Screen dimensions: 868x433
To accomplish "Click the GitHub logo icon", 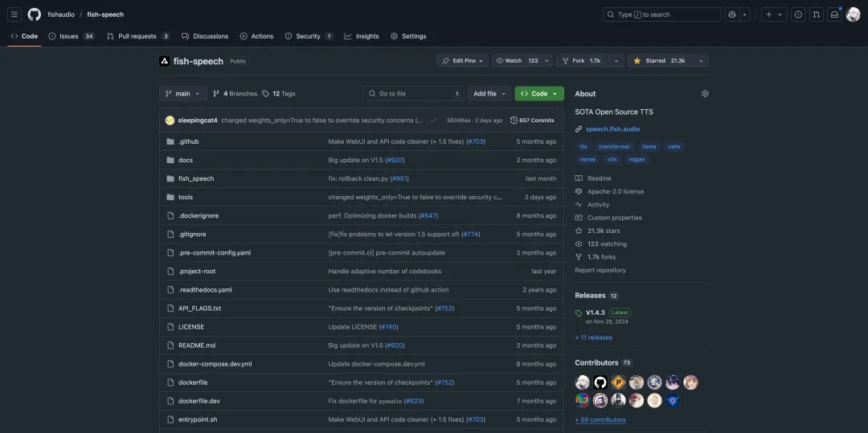I will coord(35,14).
